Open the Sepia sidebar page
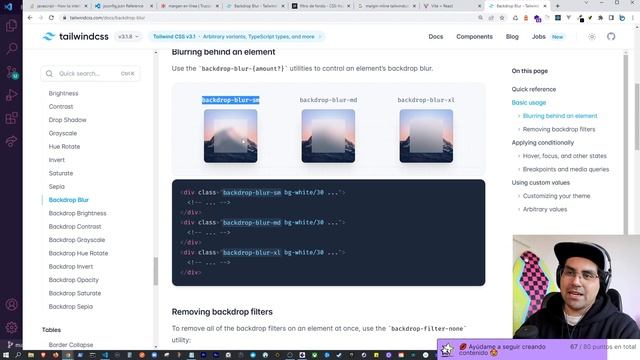 (56, 187)
